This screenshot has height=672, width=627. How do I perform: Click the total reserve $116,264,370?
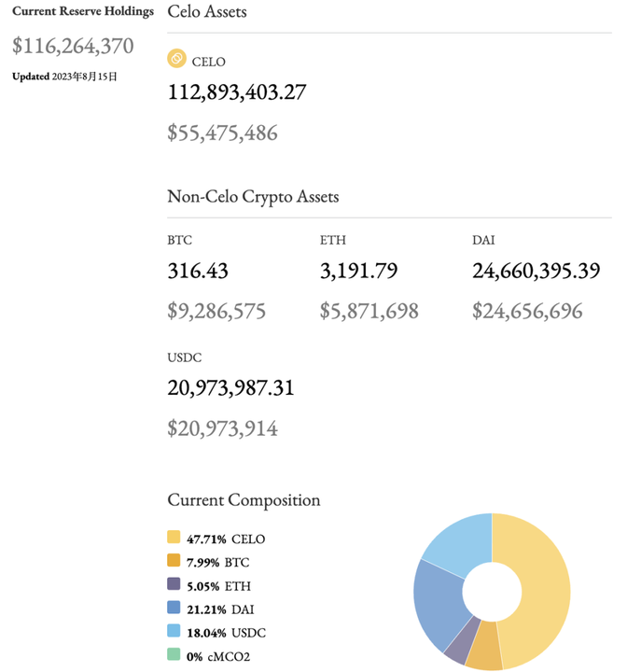click(73, 46)
